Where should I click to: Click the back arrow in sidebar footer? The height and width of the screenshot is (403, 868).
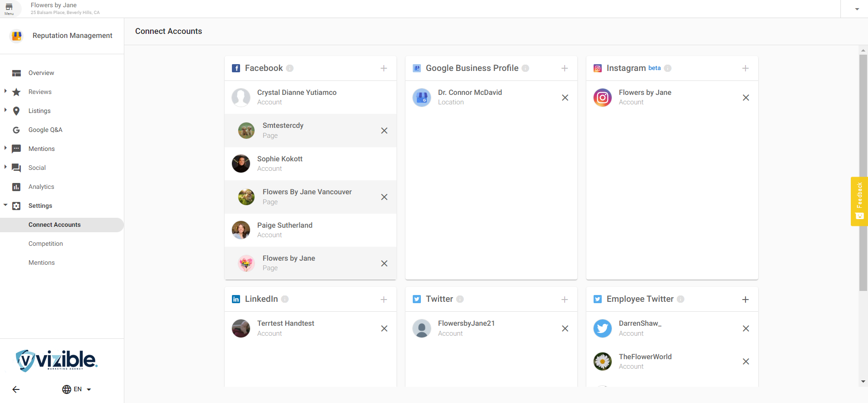tap(16, 389)
